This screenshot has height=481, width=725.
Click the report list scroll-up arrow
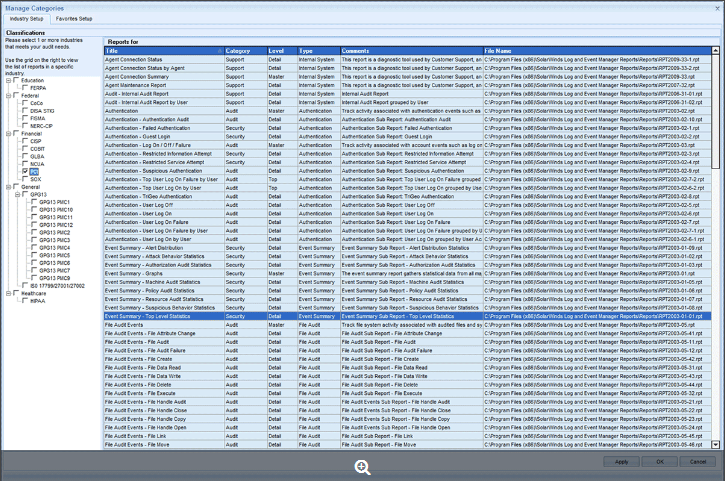716,50
